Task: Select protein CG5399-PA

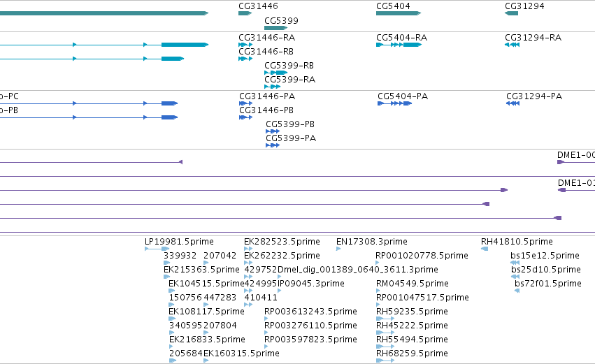Action: pos(291,138)
